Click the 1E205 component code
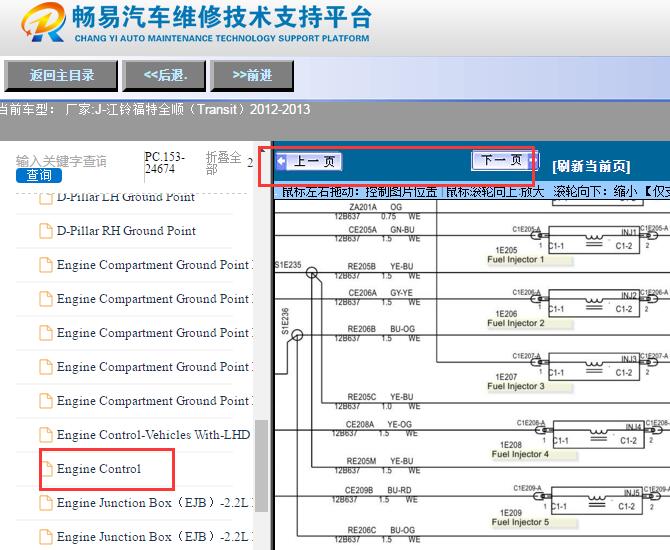Screen dimensions: 670x550 (x=506, y=250)
